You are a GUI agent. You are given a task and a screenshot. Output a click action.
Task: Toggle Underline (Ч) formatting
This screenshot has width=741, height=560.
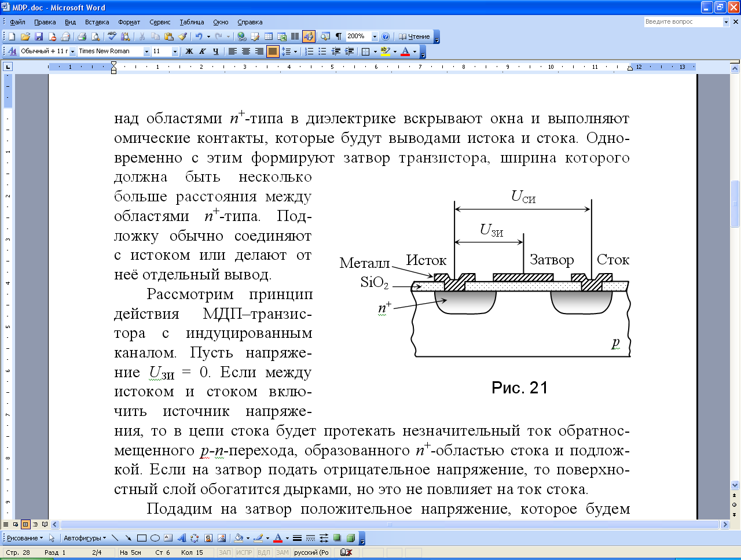click(x=215, y=51)
